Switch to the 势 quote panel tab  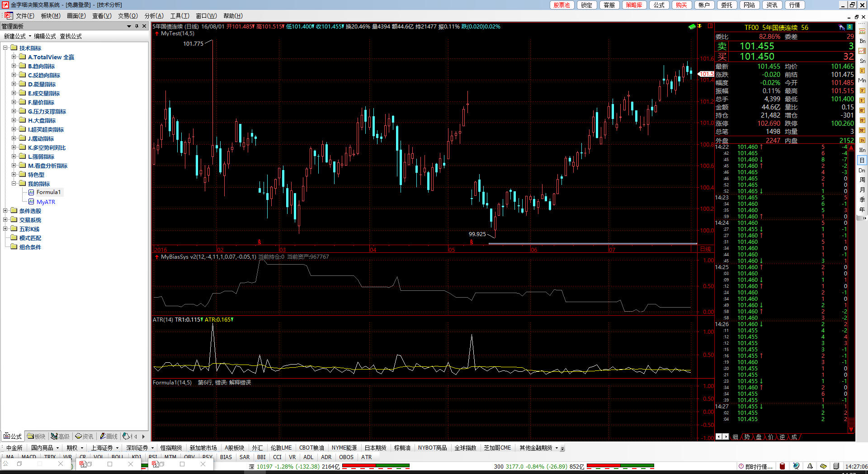(747, 437)
